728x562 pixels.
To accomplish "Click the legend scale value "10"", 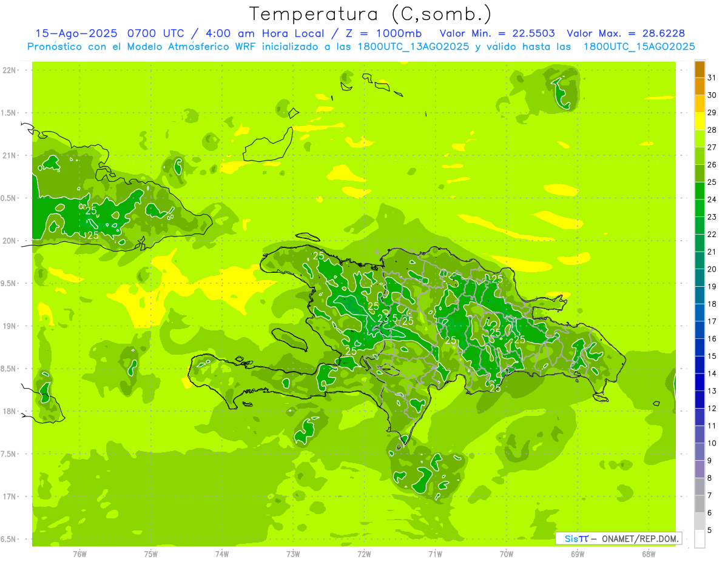I will point(712,443).
